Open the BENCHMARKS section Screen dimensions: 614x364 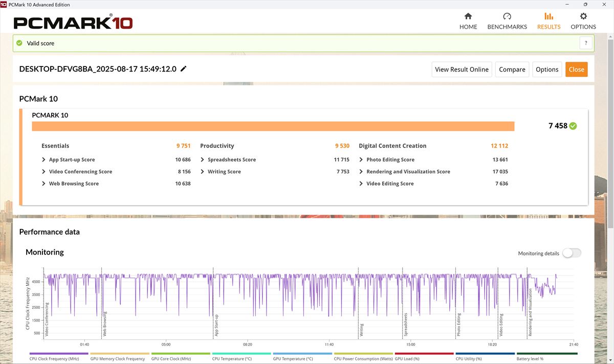pyautogui.click(x=507, y=21)
